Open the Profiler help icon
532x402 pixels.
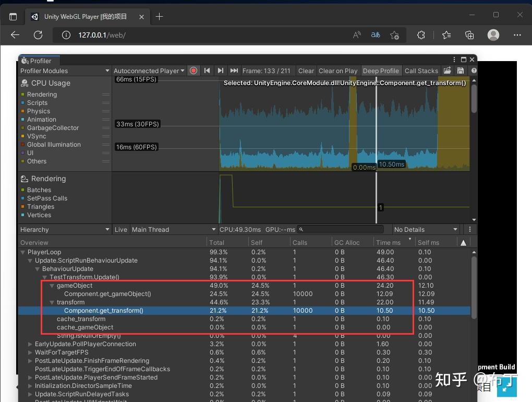pyautogui.click(x=474, y=70)
